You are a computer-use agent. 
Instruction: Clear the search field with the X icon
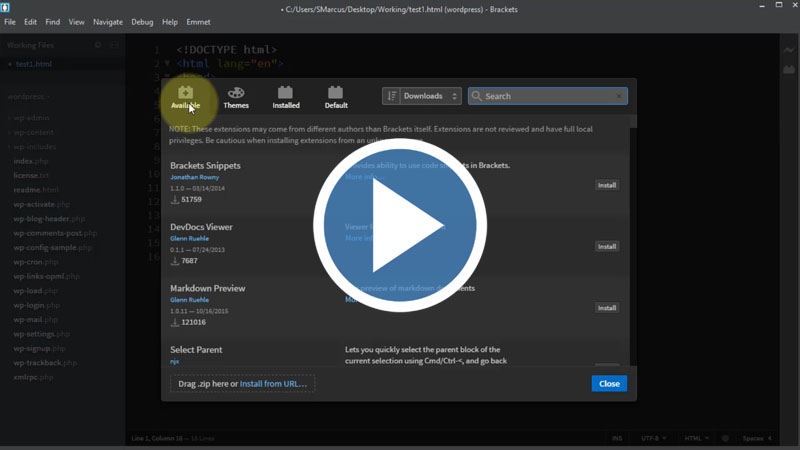[620, 97]
